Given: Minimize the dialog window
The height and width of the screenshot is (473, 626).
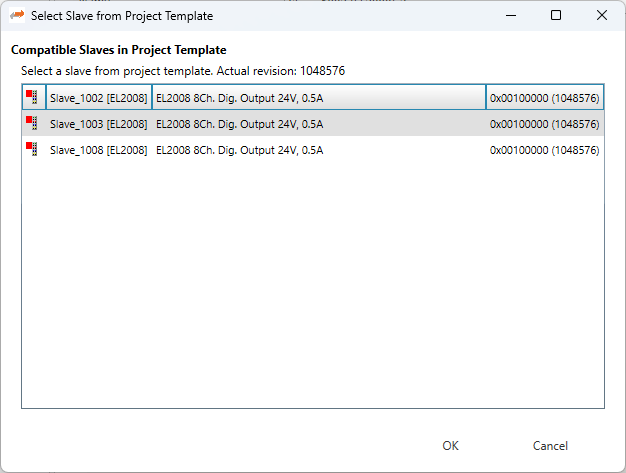Looking at the screenshot, I should (510, 16).
